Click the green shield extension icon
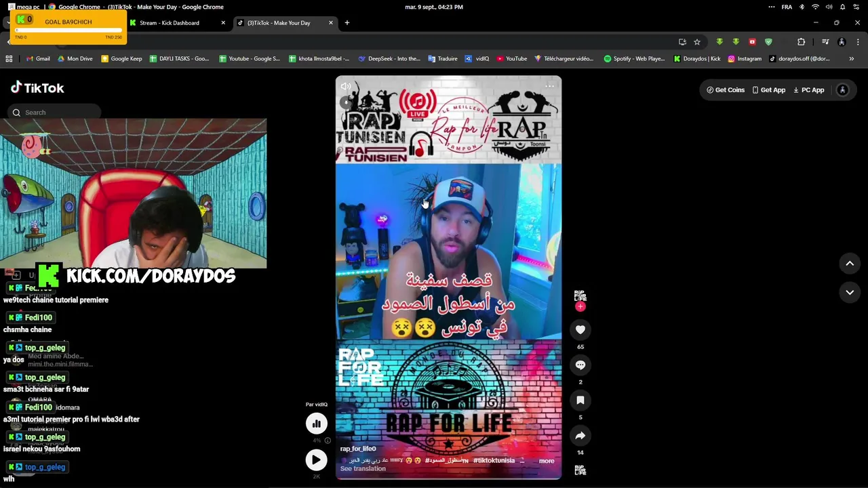 point(768,42)
